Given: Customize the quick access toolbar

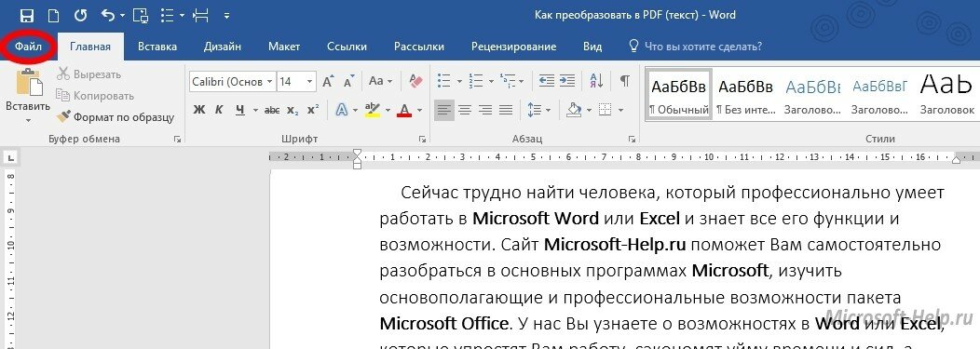Looking at the screenshot, I should pyautogui.click(x=226, y=15).
